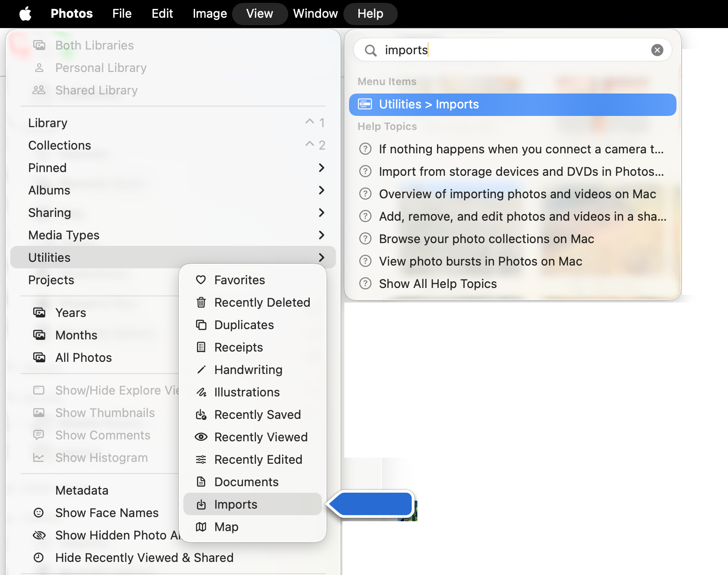This screenshot has width=728, height=575.
Task: Clear the Help search field
Action: (x=657, y=50)
